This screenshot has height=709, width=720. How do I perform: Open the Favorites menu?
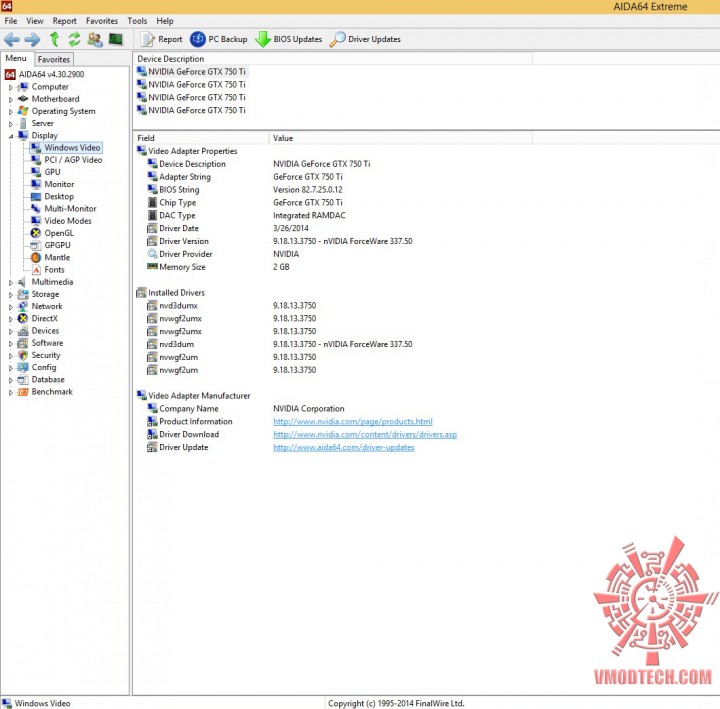pyautogui.click(x=102, y=21)
